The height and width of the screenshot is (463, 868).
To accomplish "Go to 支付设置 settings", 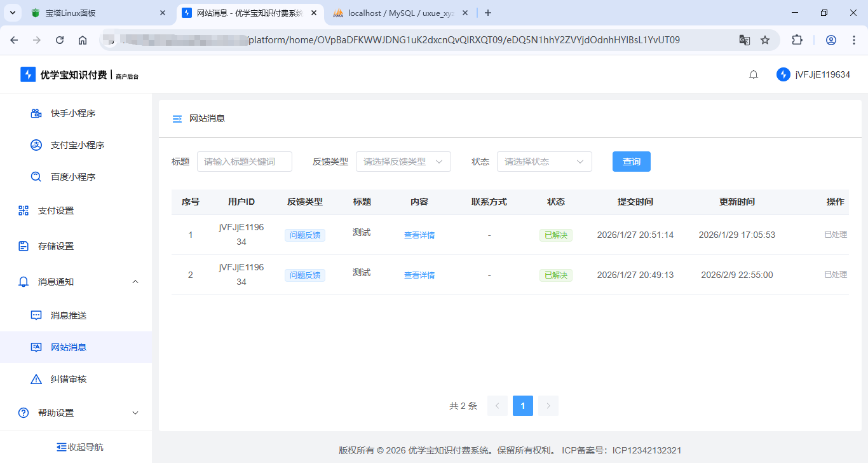I will 56,211.
